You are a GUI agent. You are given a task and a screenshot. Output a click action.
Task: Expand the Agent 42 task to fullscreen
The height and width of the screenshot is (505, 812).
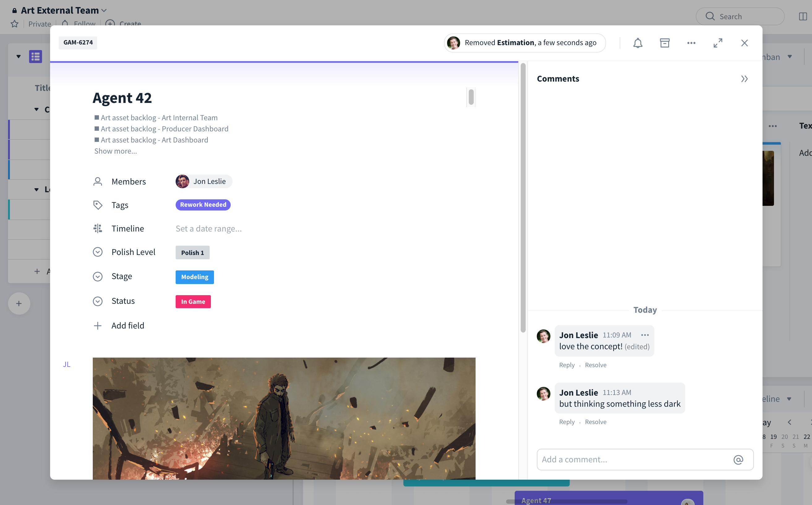[x=718, y=43]
